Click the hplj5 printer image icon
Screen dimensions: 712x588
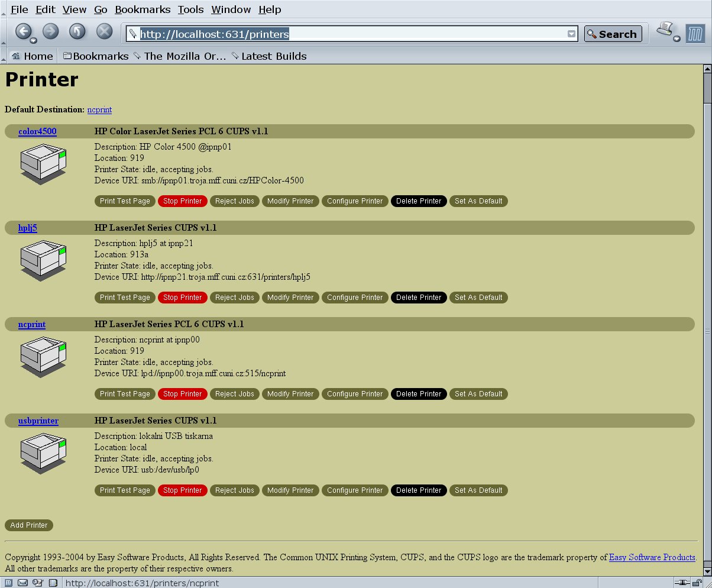(43, 260)
